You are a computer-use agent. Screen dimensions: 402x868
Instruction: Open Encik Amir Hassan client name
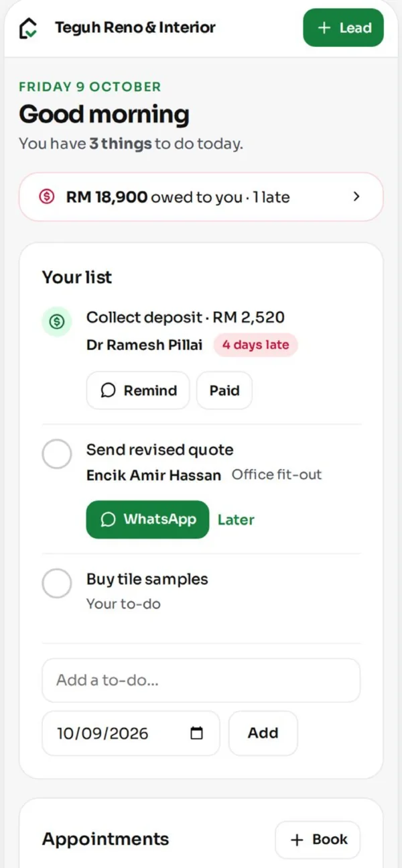click(x=153, y=476)
